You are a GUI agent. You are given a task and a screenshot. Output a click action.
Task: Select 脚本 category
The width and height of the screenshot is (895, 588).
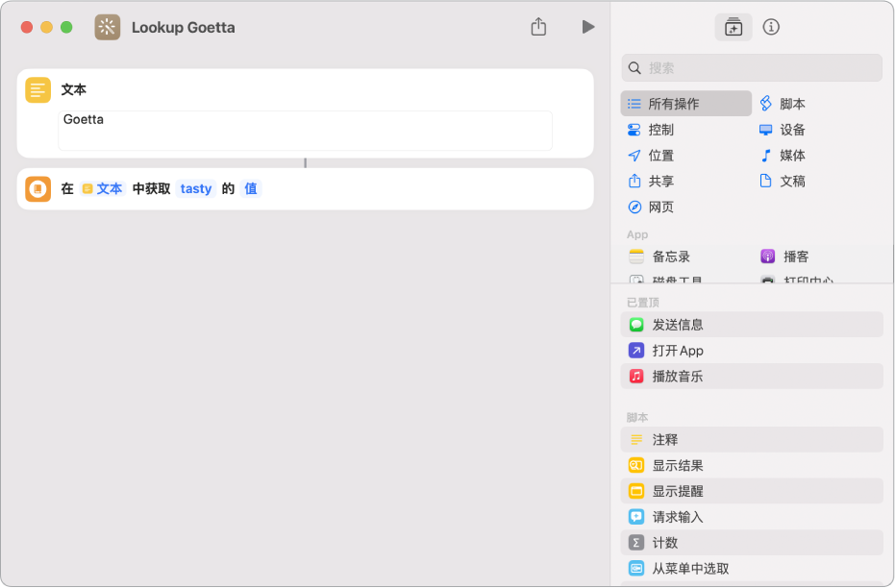coord(783,103)
